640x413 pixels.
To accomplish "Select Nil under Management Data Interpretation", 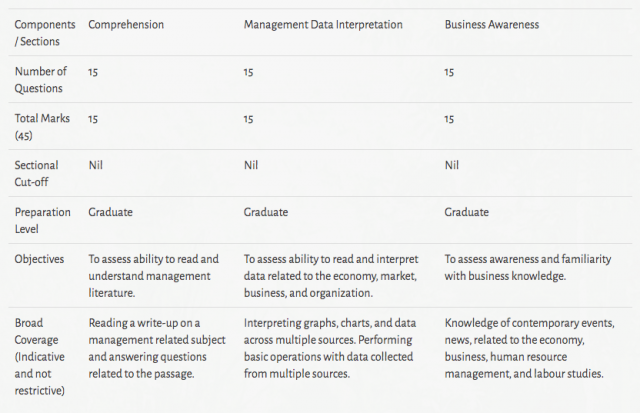I will (x=251, y=166).
